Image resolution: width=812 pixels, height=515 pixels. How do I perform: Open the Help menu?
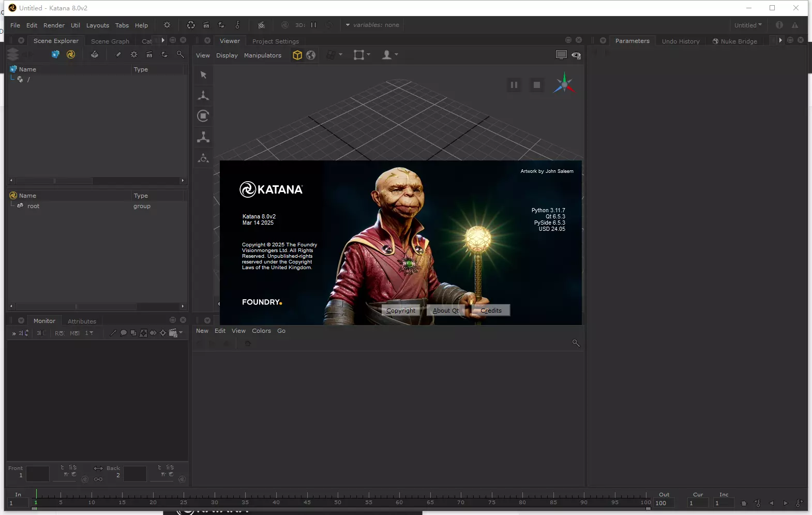[x=141, y=25]
